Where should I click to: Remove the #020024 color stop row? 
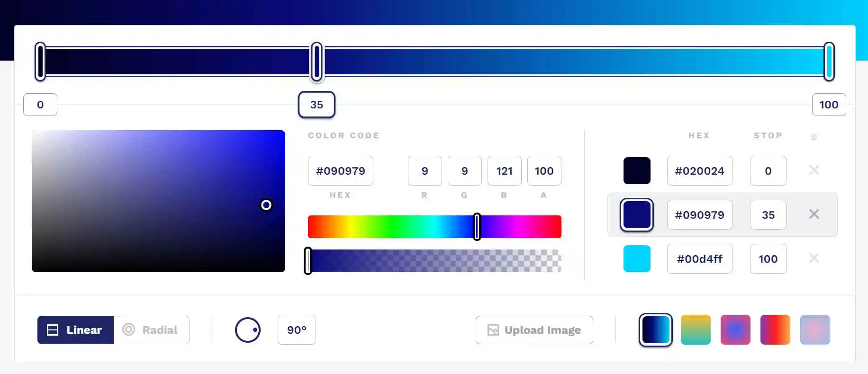point(814,170)
